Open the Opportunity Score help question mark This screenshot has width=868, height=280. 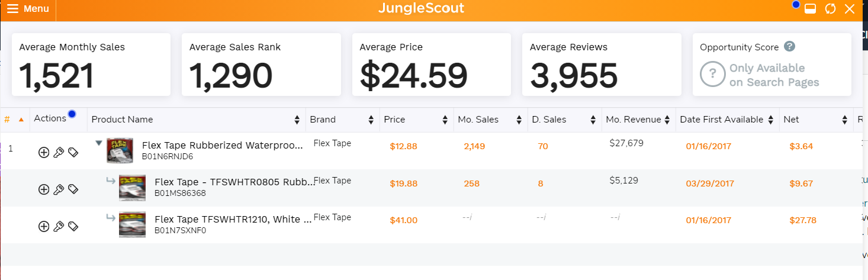coord(789,47)
